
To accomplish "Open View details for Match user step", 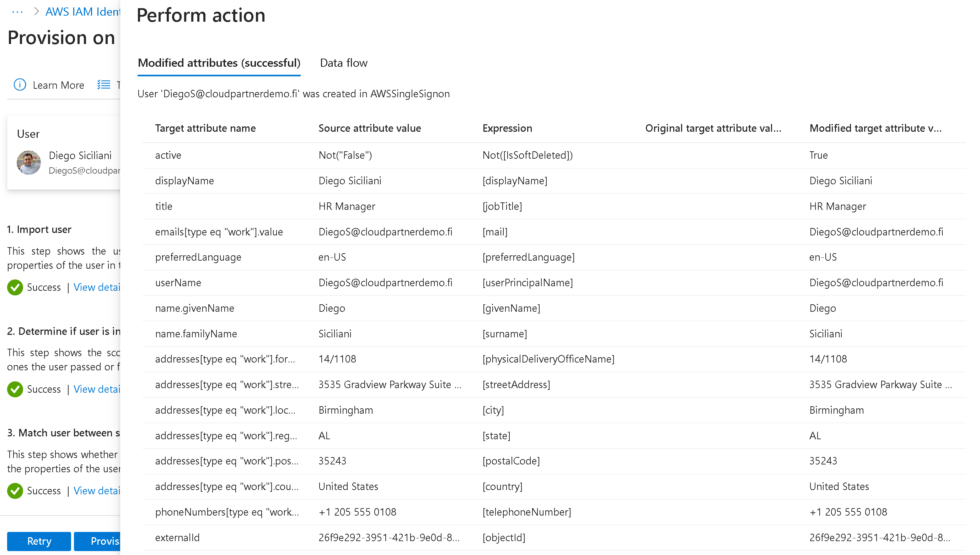I will (97, 491).
